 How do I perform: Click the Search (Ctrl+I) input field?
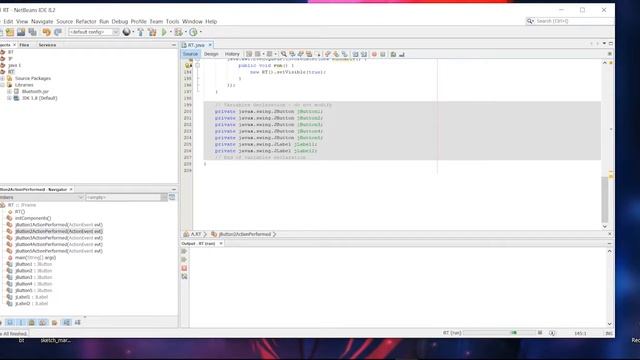tap(573, 21)
